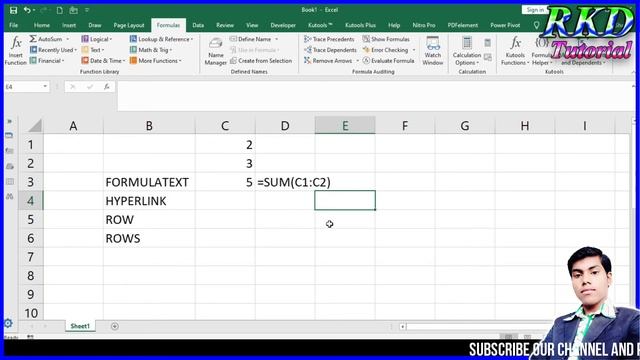Switch to the Kutools Plus tab

(360, 25)
